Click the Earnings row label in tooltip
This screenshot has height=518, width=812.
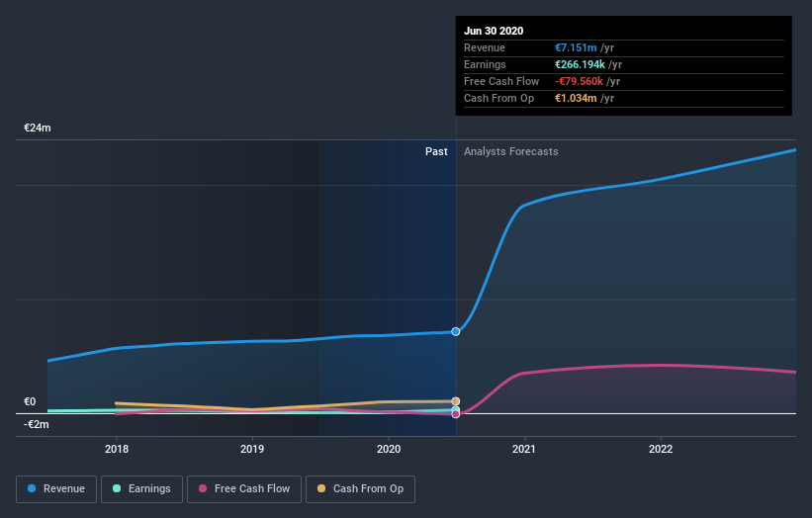pyautogui.click(x=485, y=64)
